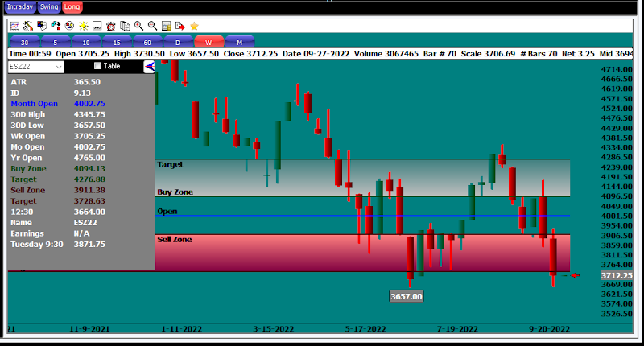The width and height of the screenshot is (644, 346).
Task: Click the yellow sun icon in toolbar
Action: click(x=83, y=26)
